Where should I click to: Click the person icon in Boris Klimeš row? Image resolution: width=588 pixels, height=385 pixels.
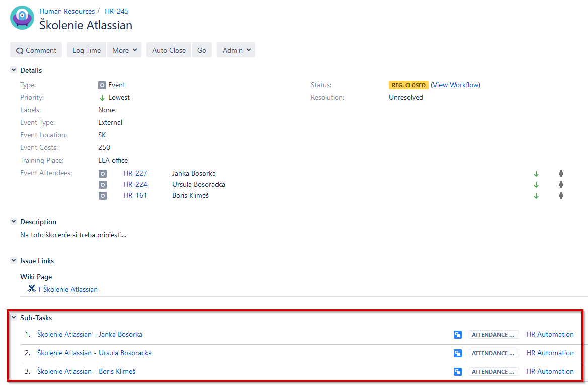561,196
